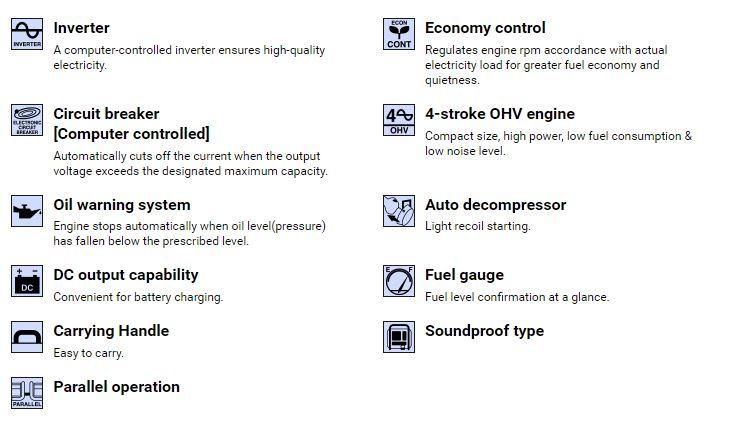Select the Circuit breaker heading
The height and width of the screenshot is (424, 740).
click(x=131, y=124)
